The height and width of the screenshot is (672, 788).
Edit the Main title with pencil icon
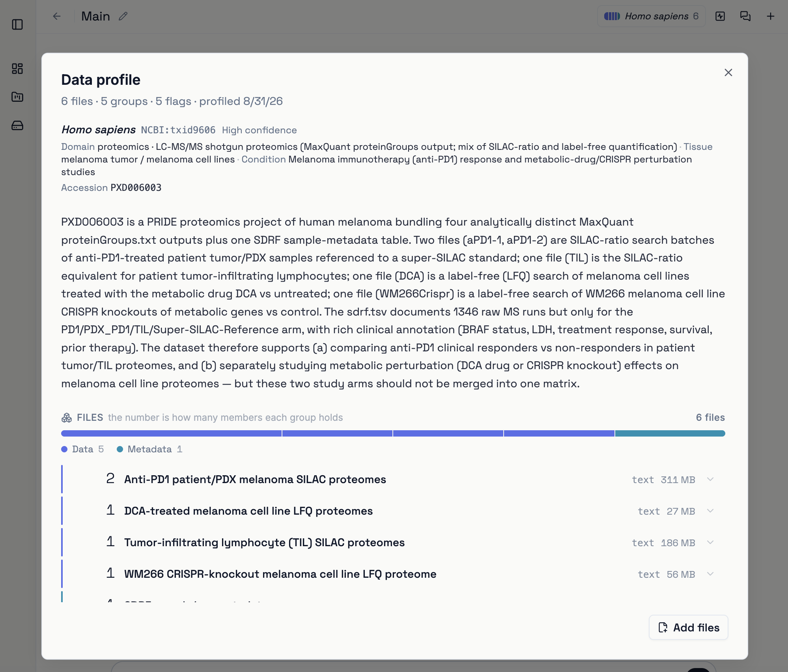[x=123, y=16]
